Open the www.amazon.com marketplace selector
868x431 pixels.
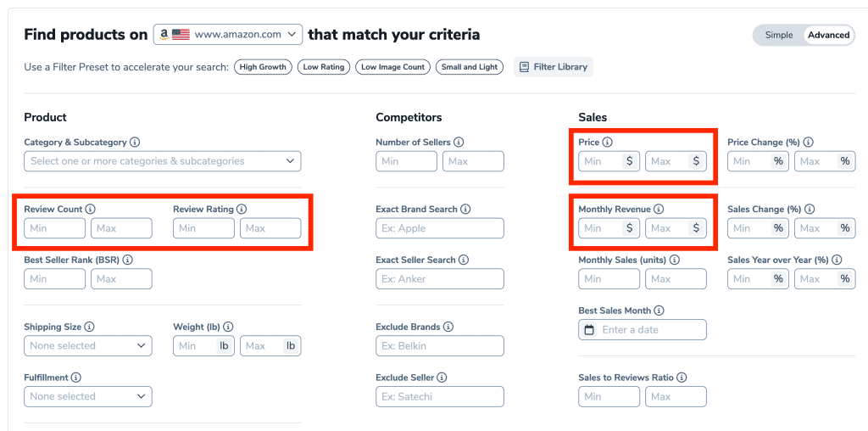(x=228, y=34)
